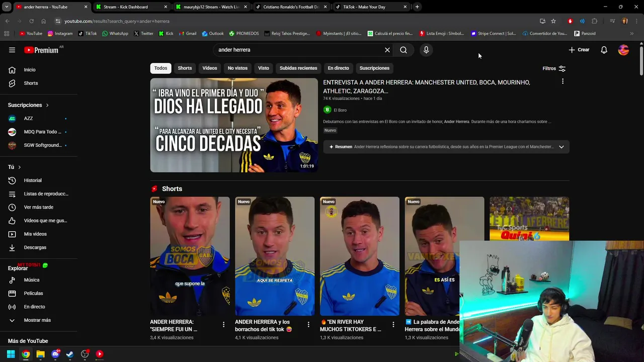This screenshot has width=644, height=362.
Task: Select the Suscripciones filter chip
Action: point(374,68)
